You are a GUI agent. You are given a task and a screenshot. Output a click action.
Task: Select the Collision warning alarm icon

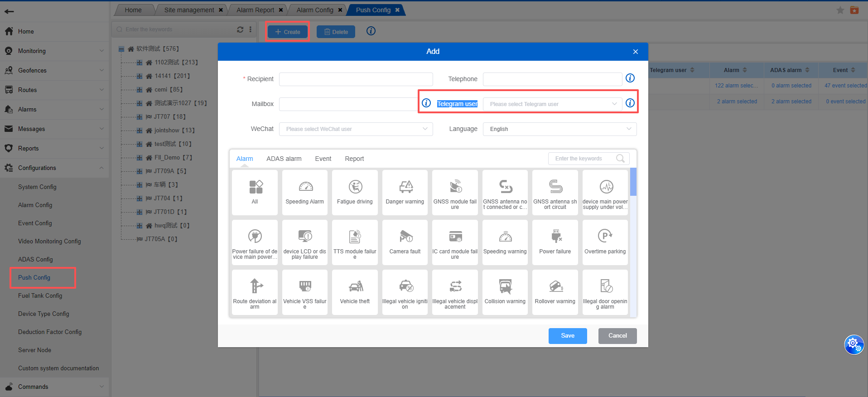tap(505, 292)
